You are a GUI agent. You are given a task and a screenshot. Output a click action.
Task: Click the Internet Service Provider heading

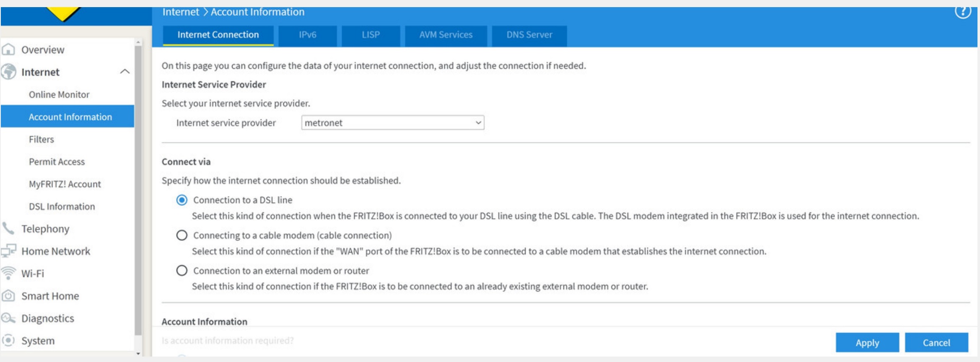[214, 85]
